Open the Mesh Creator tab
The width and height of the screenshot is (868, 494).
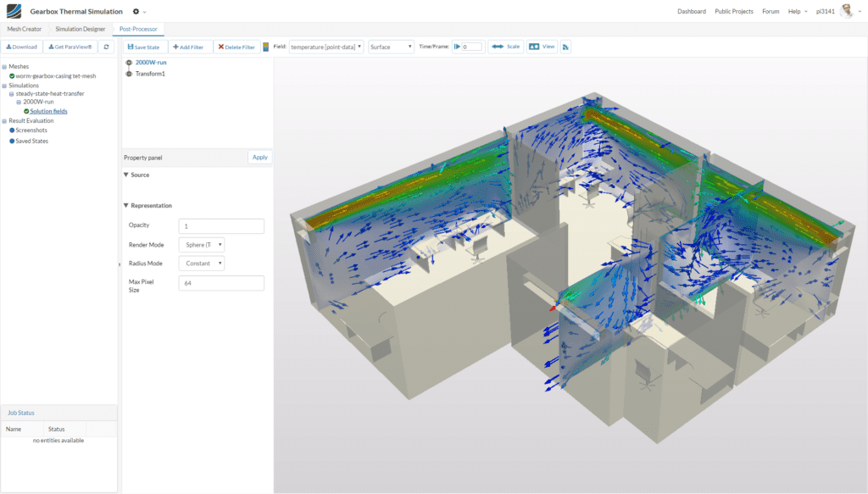(25, 28)
